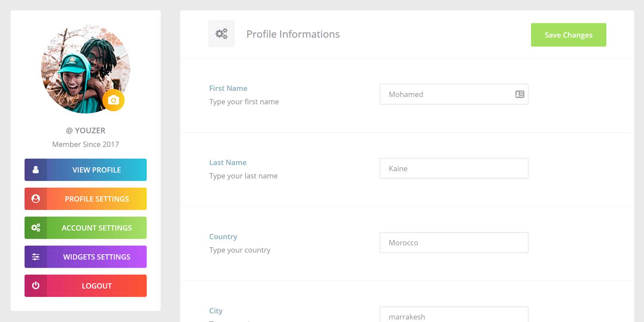644x322 pixels.
Task: Click the user circle icon on Profile Settings
Action: 36,199
